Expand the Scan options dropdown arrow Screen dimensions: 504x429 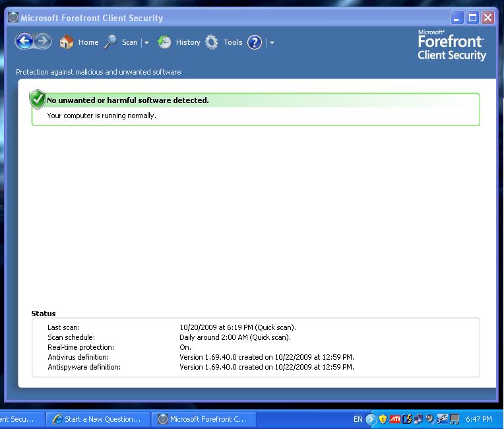(x=146, y=42)
